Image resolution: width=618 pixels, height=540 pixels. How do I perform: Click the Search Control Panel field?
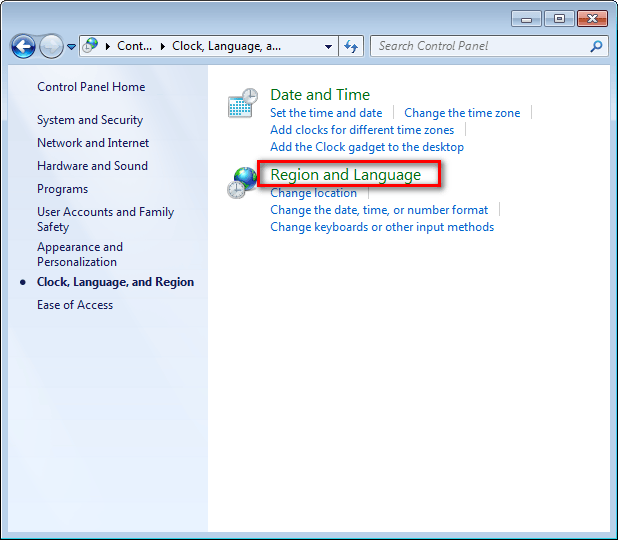(x=489, y=46)
